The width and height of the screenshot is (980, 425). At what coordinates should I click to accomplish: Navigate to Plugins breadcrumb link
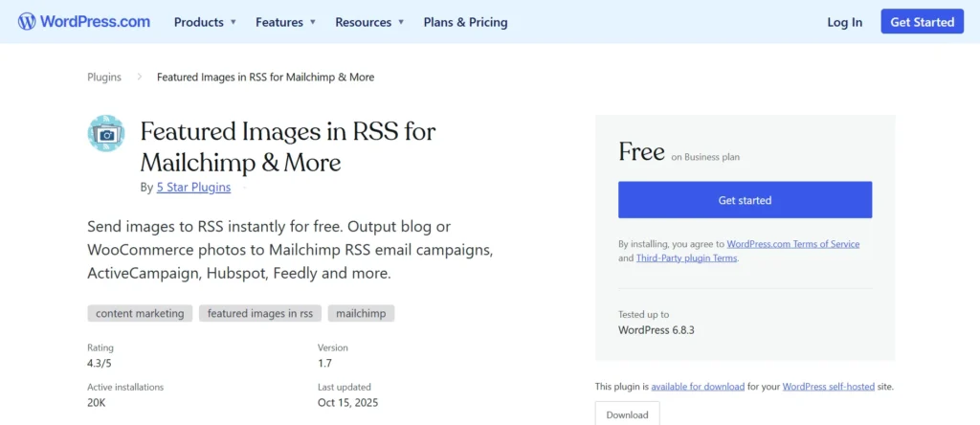click(104, 78)
